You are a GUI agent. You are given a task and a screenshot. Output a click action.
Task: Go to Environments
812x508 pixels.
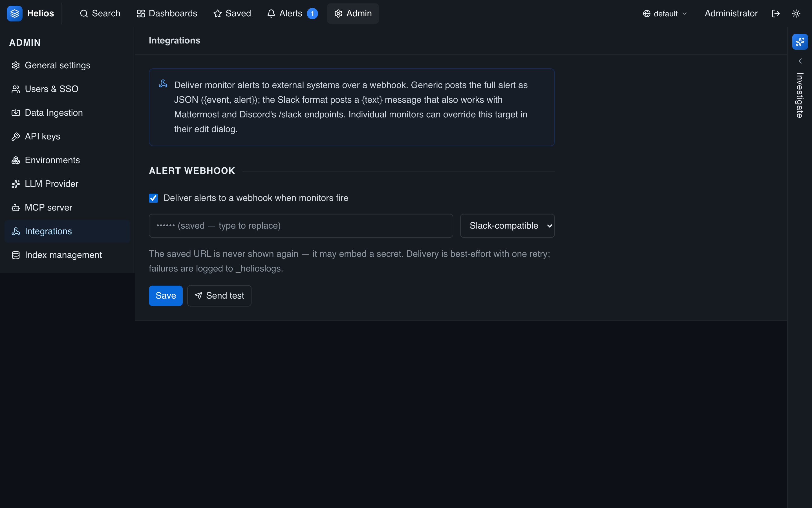pyautogui.click(x=67, y=160)
